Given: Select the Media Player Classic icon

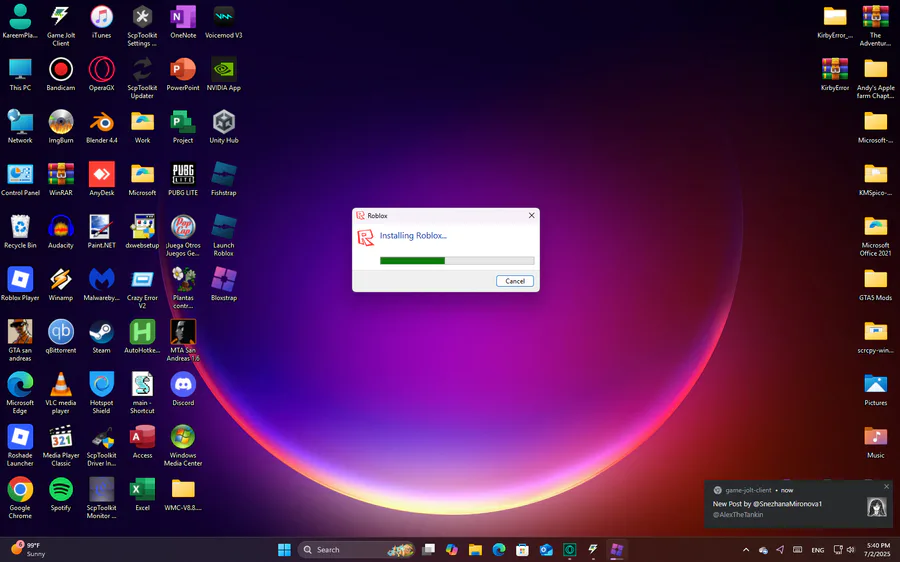Looking at the screenshot, I should point(61,446).
